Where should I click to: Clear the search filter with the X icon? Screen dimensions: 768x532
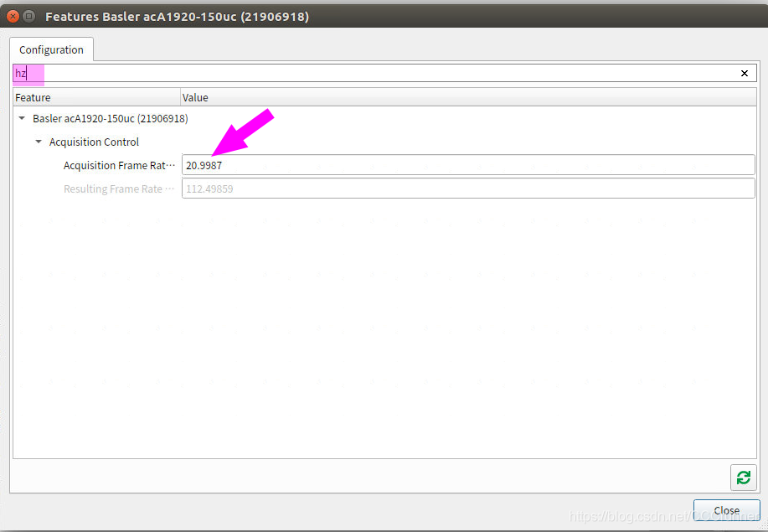pyautogui.click(x=744, y=74)
